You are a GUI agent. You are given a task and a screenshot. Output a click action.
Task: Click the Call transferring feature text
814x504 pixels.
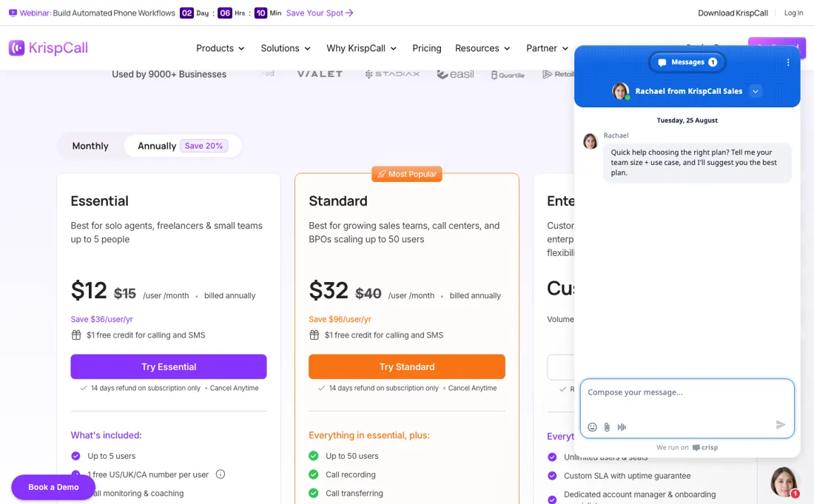click(x=354, y=493)
